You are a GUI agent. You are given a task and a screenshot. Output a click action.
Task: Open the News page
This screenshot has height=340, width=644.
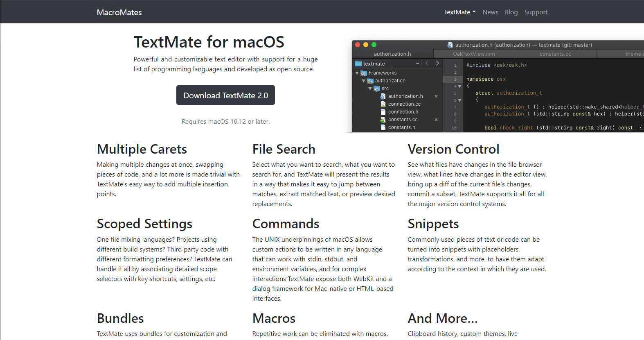(490, 12)
